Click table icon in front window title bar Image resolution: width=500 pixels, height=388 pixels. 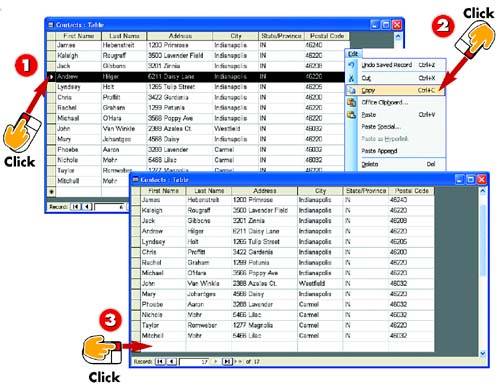click(135, 180)
